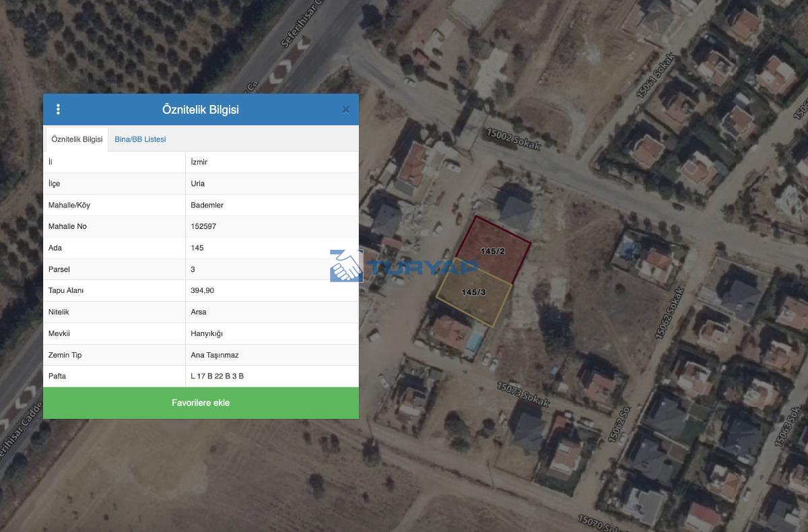This screenshot has width=808, height=532.
Task: Click the Mevkii value Hanyıkığı
Action: (x=207, y=333)
